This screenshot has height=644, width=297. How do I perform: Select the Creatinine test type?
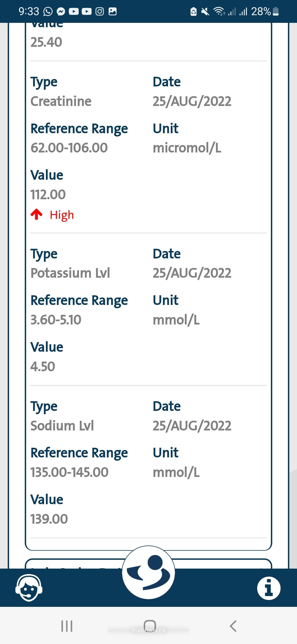coord(61,101)
